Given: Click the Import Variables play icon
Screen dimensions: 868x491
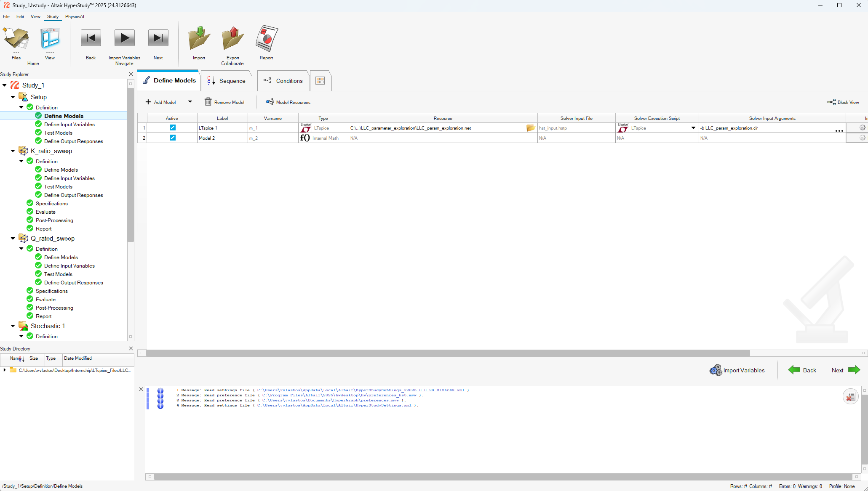Looking at the screenshot, I should 124,39.
